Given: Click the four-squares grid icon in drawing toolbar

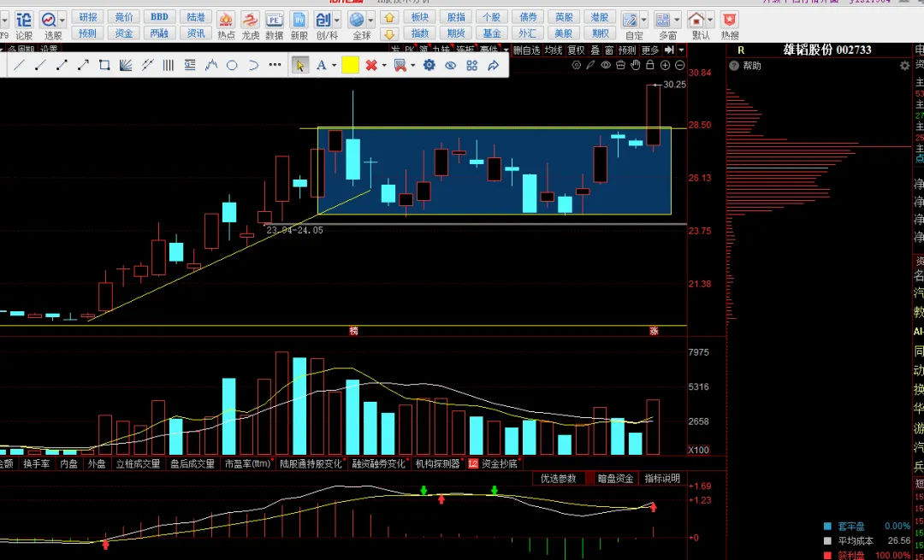Looking at the screenshot, I should (472, 65).
